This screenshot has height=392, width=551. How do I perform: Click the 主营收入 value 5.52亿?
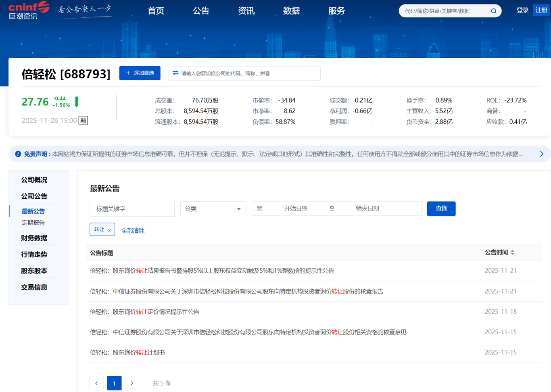(444, 111)
